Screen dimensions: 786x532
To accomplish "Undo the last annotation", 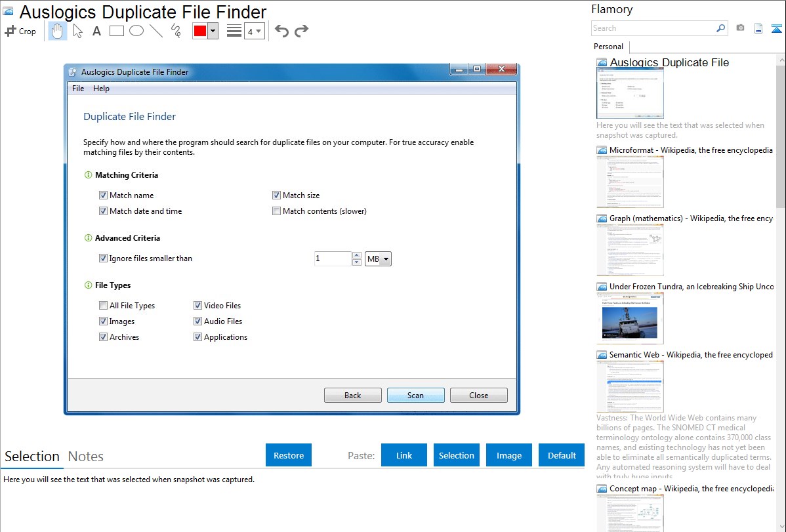I will [281, 31].
